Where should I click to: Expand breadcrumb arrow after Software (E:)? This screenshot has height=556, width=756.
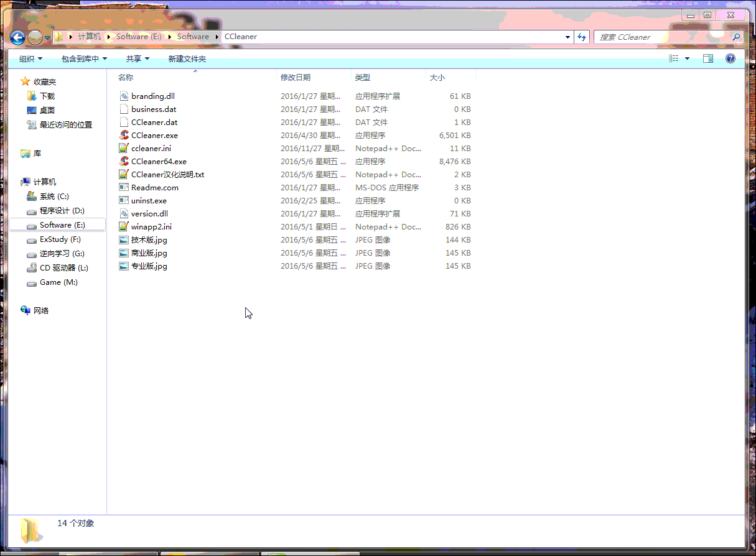point(169,37)
